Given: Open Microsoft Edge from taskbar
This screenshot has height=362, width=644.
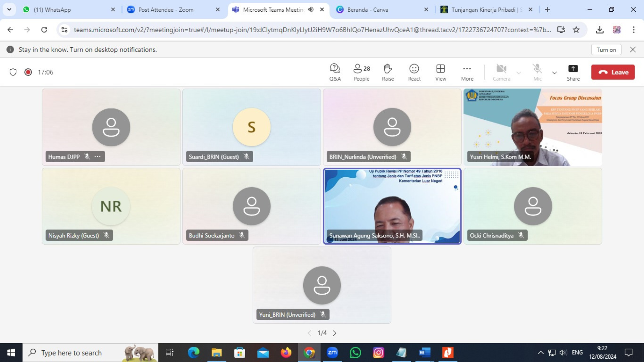Looking at the screenshot, I should pyautogui.click(x=194, y=353).
